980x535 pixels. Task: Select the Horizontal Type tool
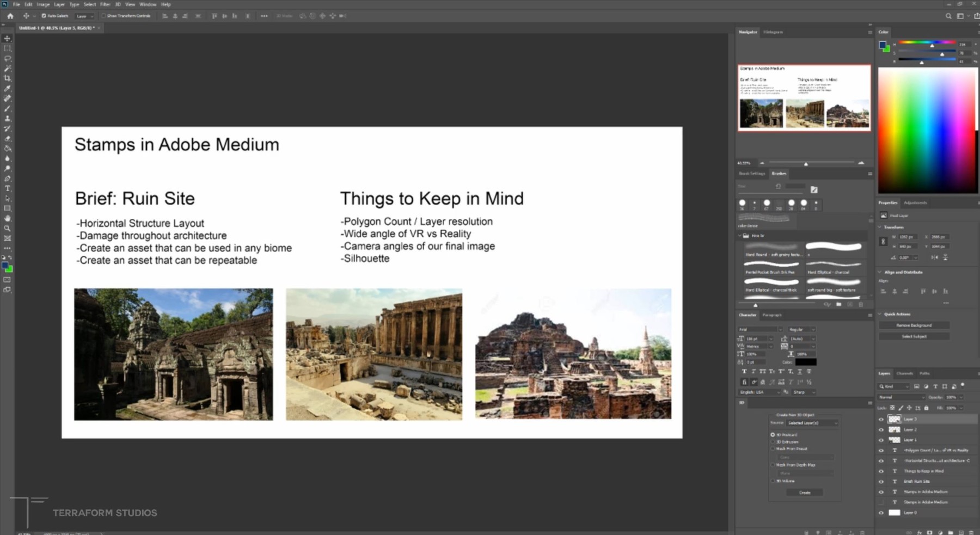7,188
